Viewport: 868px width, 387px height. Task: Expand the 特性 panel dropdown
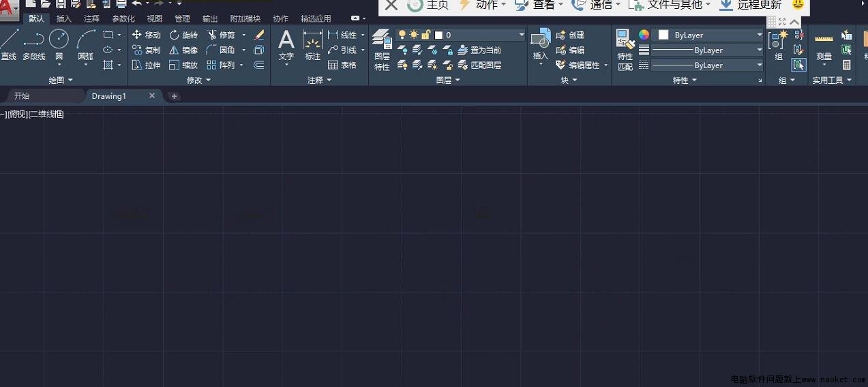click(685, 80)
